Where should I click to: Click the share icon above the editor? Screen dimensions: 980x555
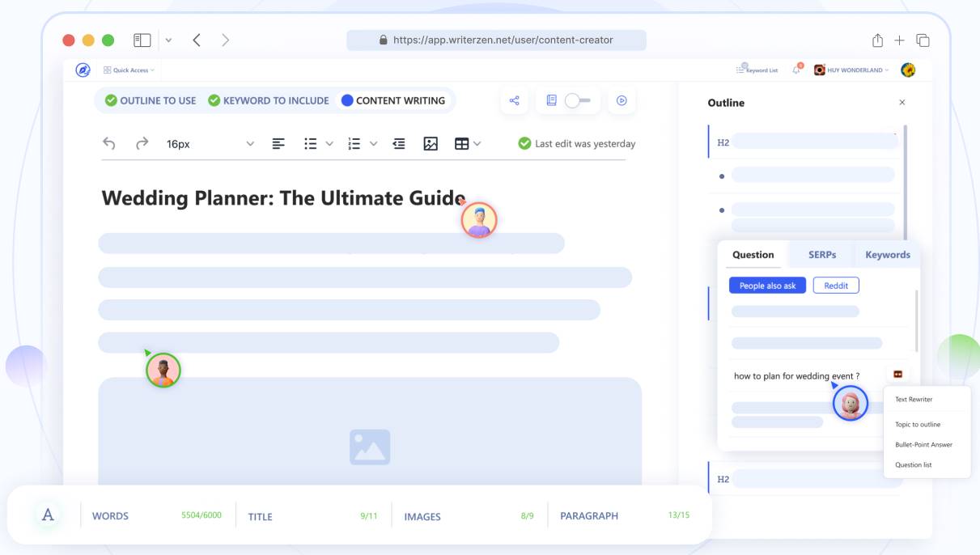[514, 100]
